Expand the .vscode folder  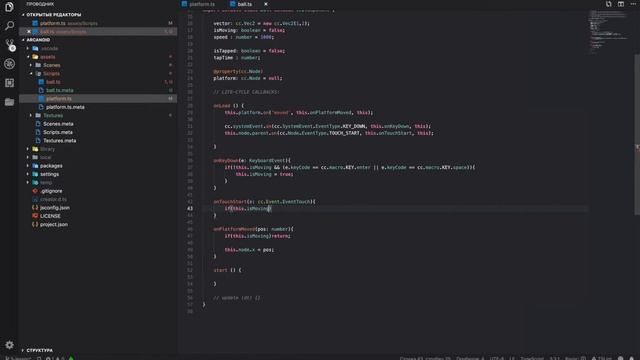[49, 49]
